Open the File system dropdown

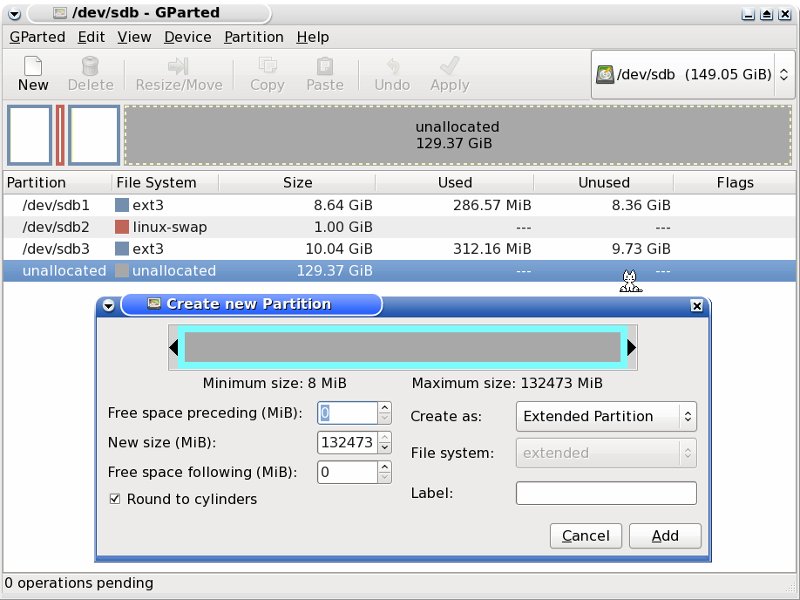point(606,453)
